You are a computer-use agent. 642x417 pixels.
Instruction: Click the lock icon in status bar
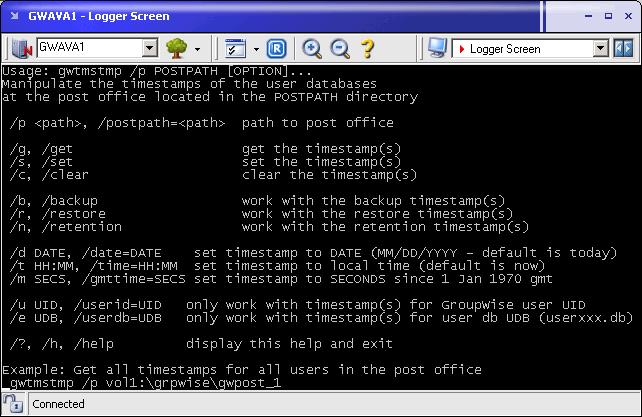[14, 403]
